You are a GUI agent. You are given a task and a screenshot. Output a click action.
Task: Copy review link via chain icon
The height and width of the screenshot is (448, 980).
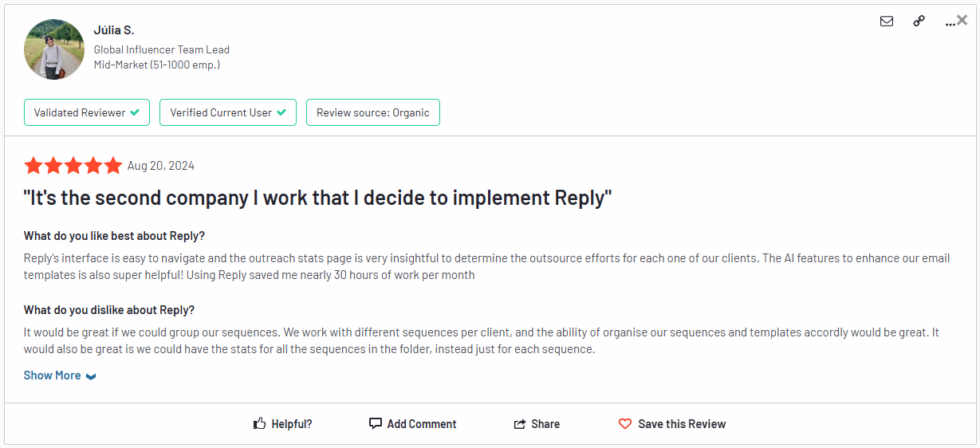tap(919, 22)
